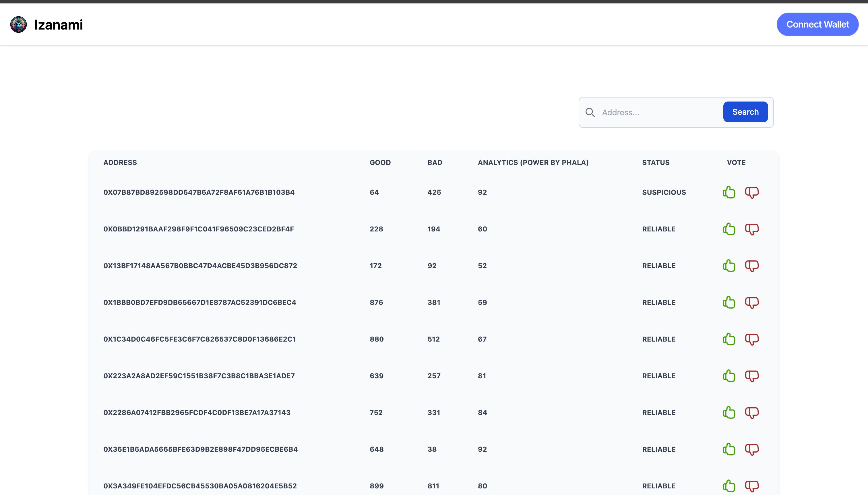The image size is (868, 495).
Task: Click the good count 752
Action: point(376,413)
